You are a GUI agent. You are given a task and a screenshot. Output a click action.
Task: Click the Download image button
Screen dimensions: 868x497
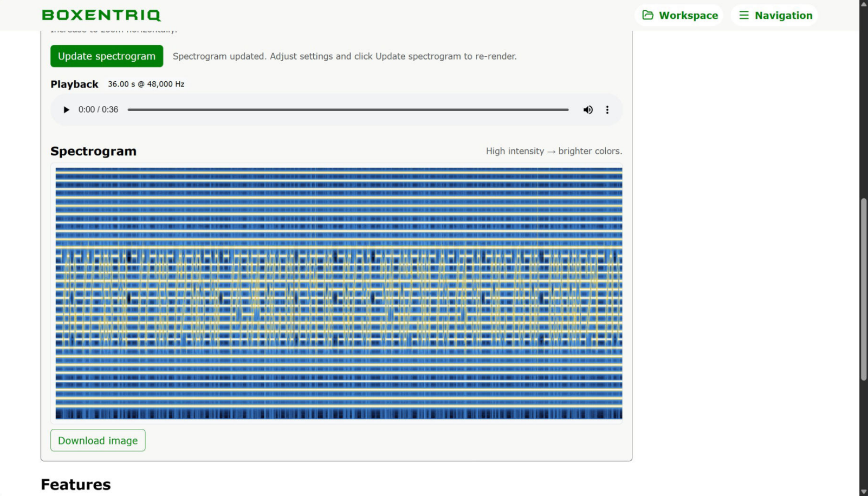pos(98,441)
